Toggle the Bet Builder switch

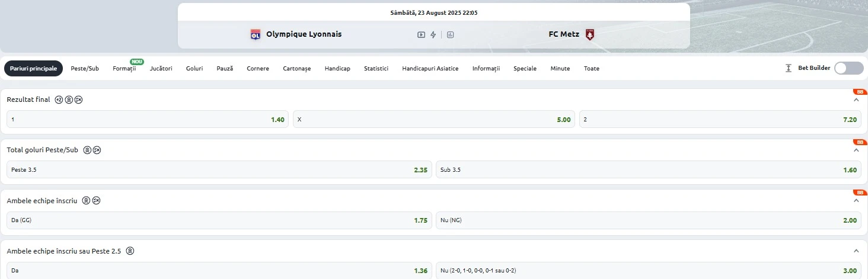[x=849, y=68]
